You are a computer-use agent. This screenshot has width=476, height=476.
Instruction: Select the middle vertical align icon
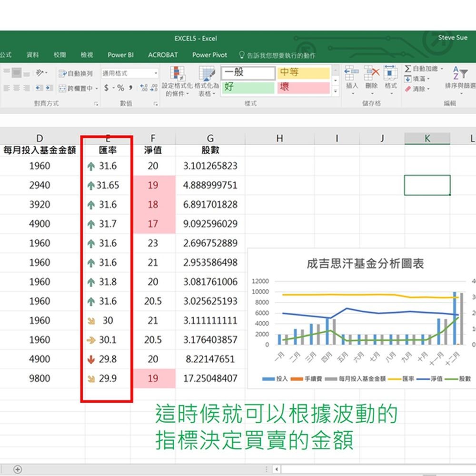click(x=17, y=72)
